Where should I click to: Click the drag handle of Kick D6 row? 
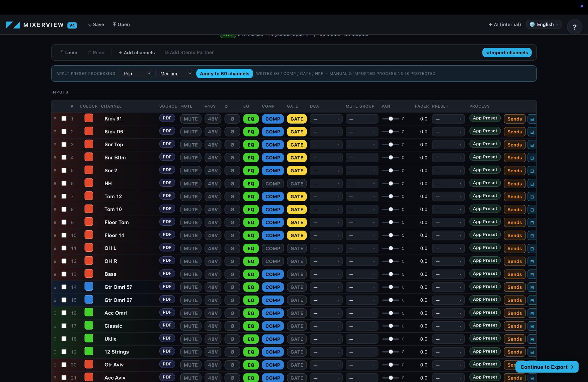[55, 132]
